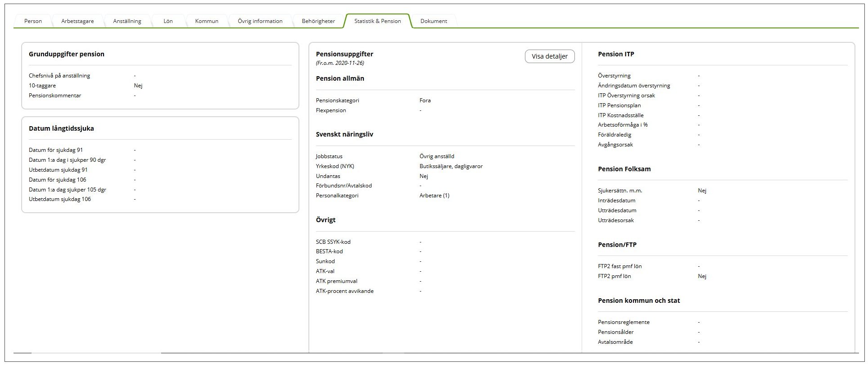Select the Sjukersättn. m.m. value Nej
This screenshot has width=868, height=365.
click(x=702, y=191)
